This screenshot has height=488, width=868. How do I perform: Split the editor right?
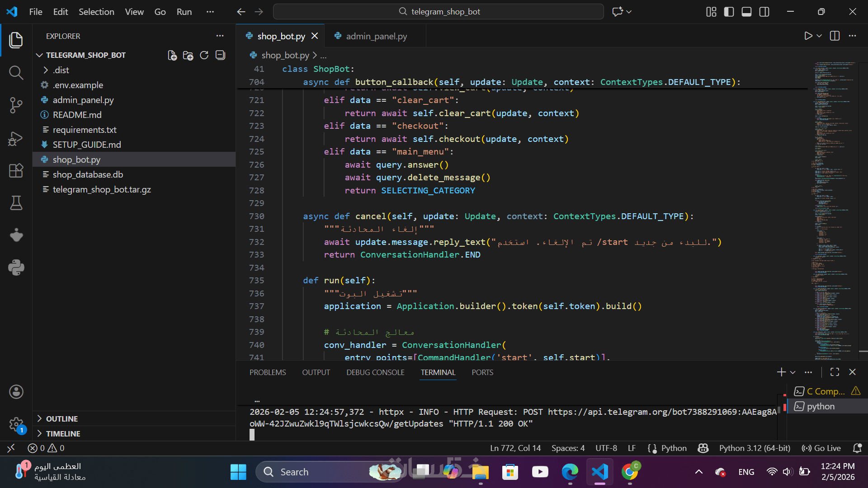[835, 36]
